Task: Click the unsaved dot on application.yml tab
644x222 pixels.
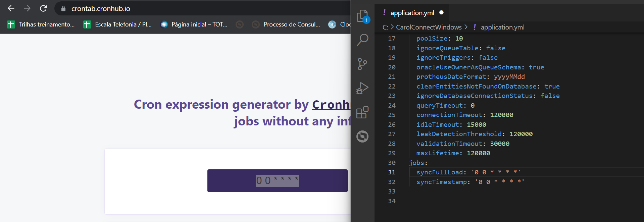Action: click(x=442, y=13)
